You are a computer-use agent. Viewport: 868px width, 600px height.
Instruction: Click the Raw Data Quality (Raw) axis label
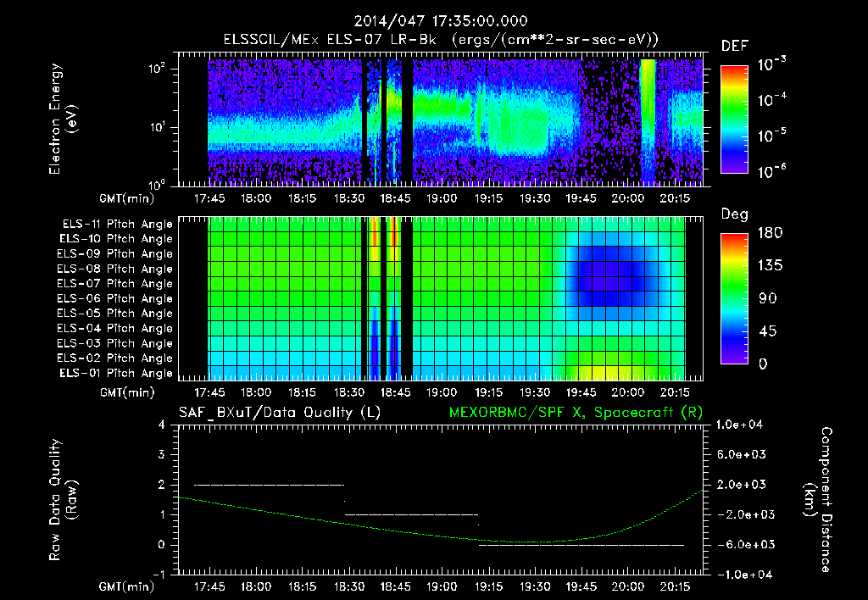point(63,500)
